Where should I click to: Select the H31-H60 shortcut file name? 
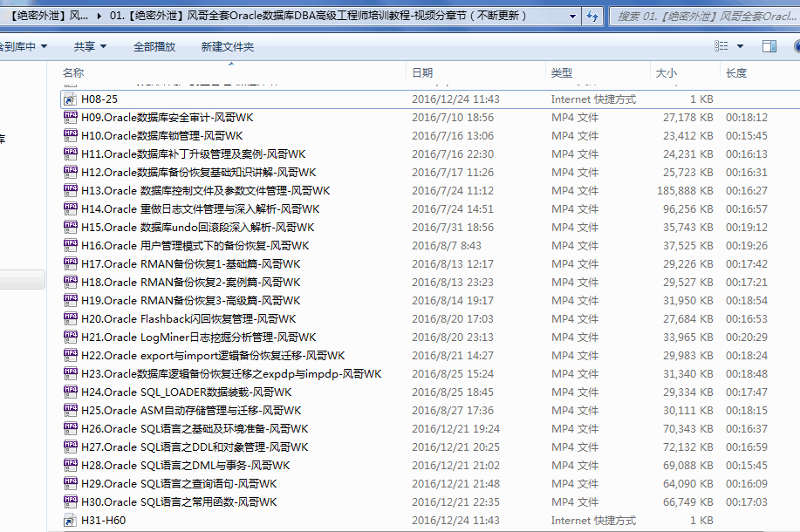tap(103, 521)
